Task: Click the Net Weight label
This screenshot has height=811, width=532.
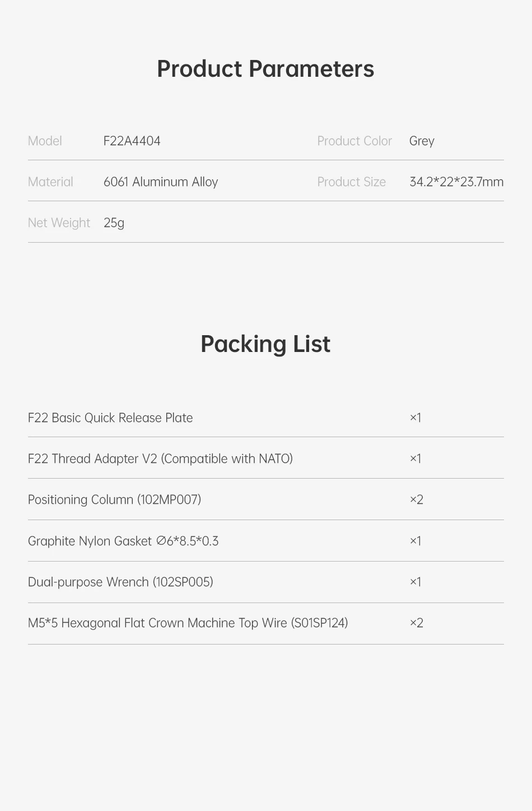Action: 59,223
